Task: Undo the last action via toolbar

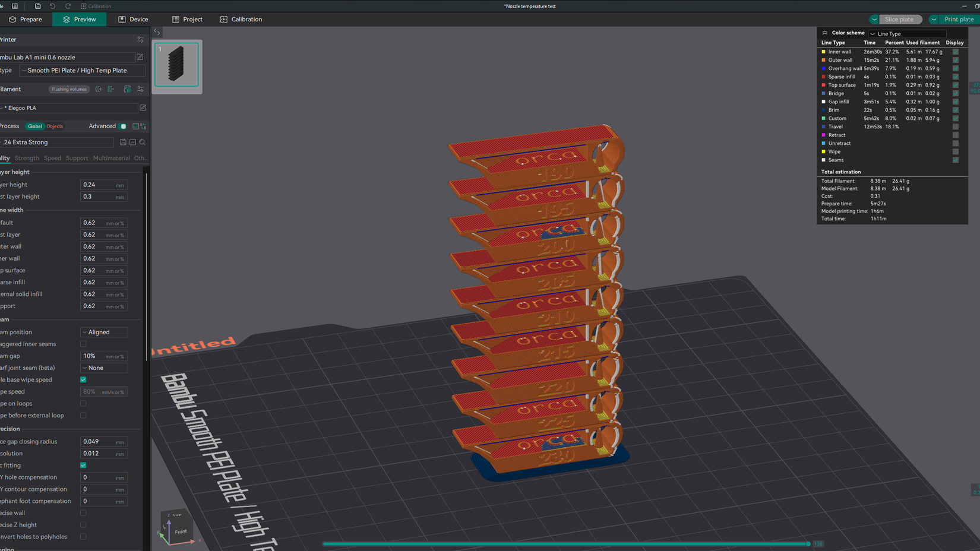Action: point(53,6)
